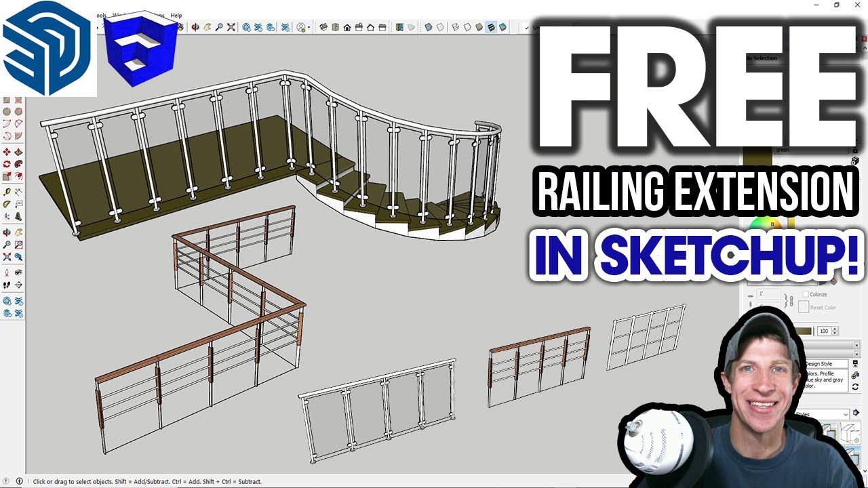Switch to Top camera view

pos(336,27)
